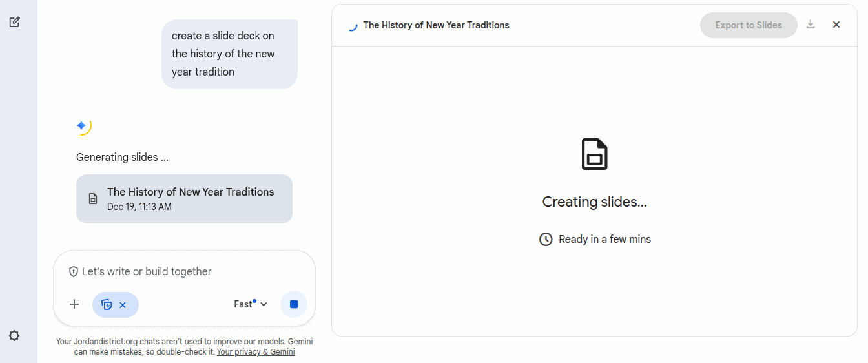868x363 pixels.
Task: Click the shield icon in the prompt box
Action: click(x=74, y=272)
